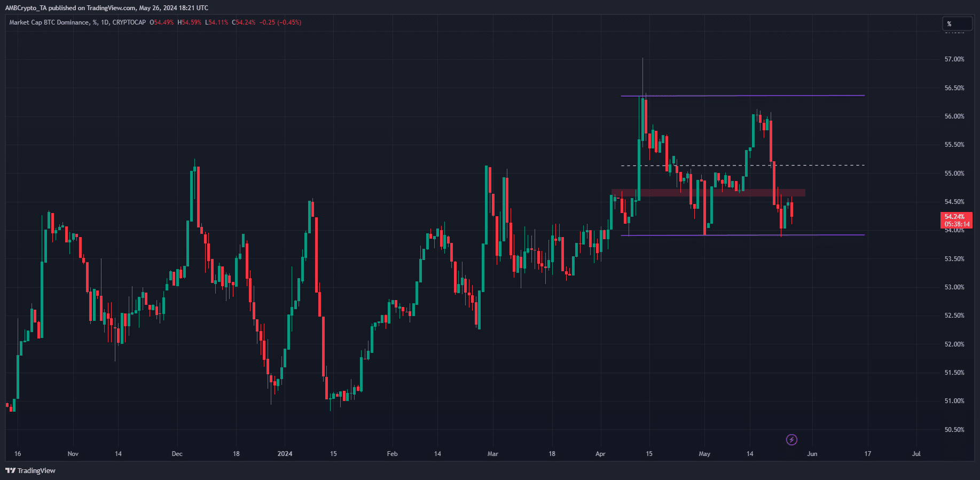Click the 'Dec' label on the time axis
980x480 pixels.
177,454
